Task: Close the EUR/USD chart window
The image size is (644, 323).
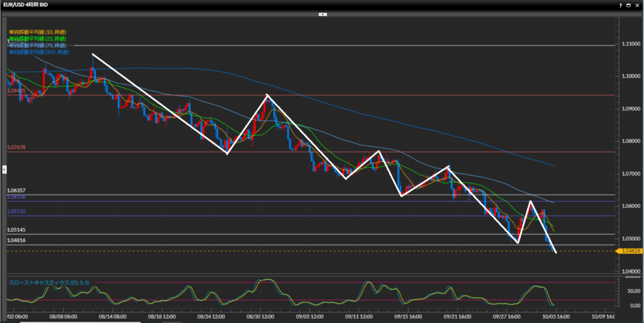Action: [636, 4]
